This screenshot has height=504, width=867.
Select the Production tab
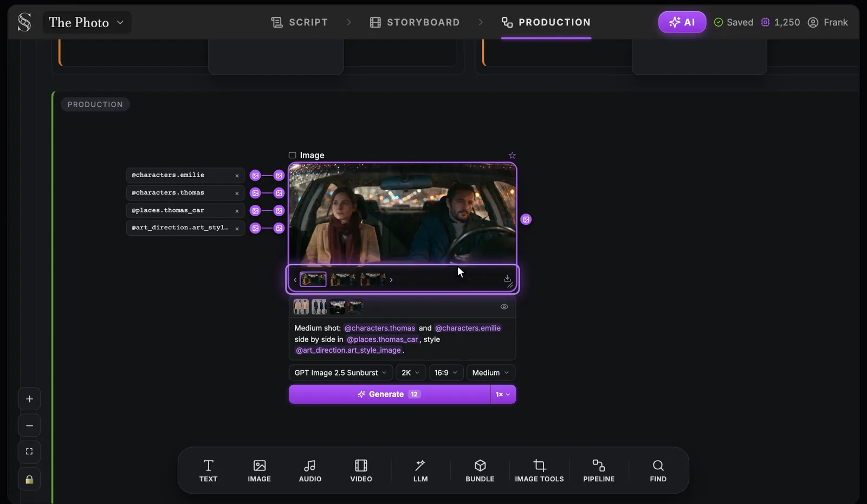pos(546,22)
